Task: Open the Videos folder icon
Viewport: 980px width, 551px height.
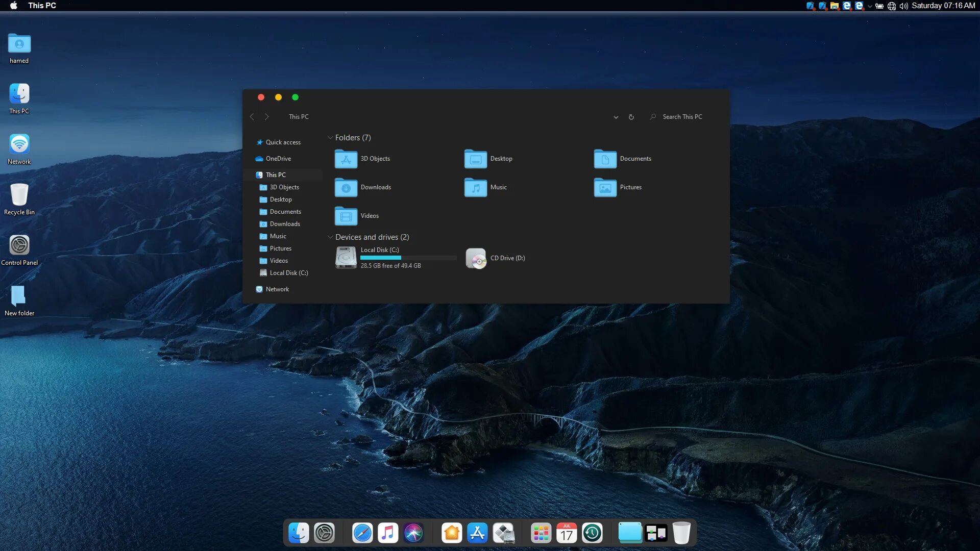Action: point(346,216)
